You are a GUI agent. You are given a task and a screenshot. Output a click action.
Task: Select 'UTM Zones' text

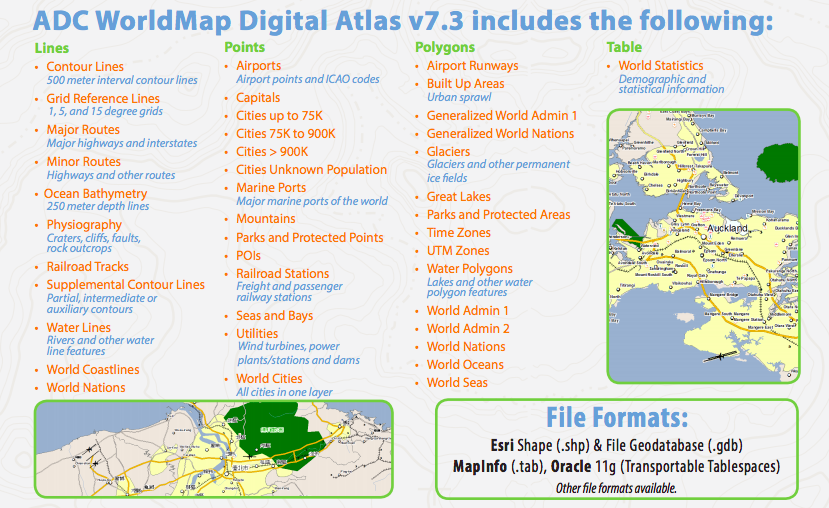click(x=458, y=251)
